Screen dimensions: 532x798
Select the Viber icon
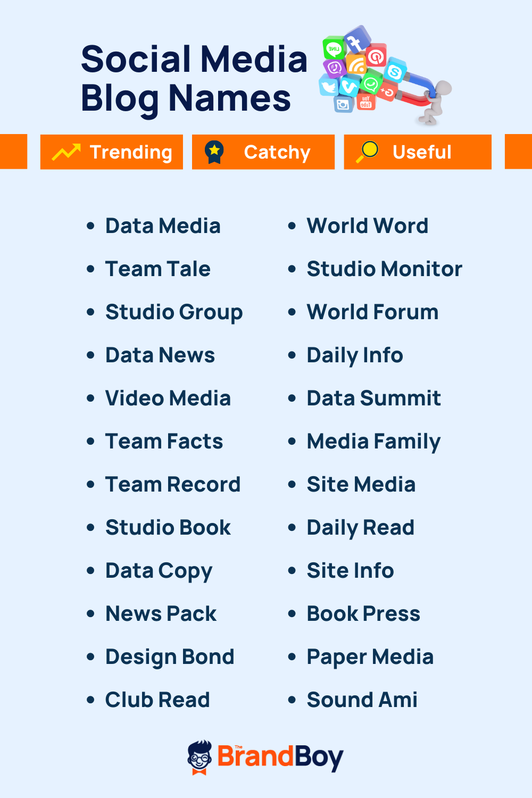pos(335,68)
